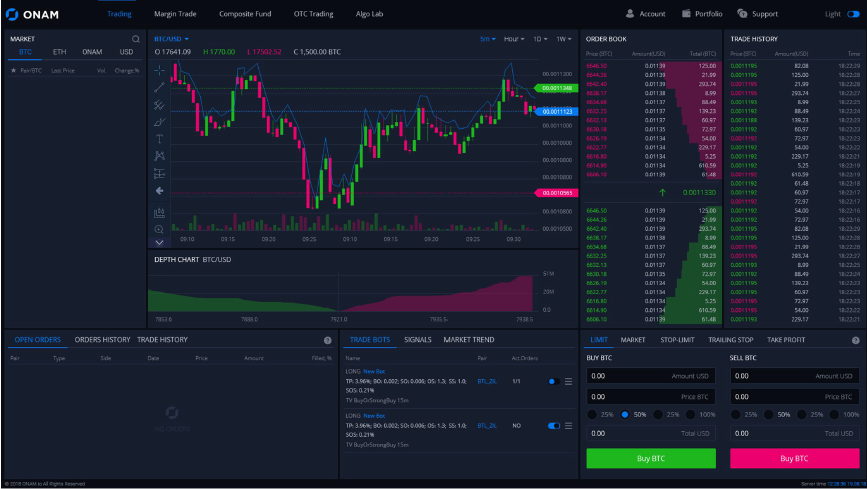Image resolution: width=867 pixels, height=489 pixels.
Task: Open menu icon of first trade bot
Action: [x=568, y=382]
